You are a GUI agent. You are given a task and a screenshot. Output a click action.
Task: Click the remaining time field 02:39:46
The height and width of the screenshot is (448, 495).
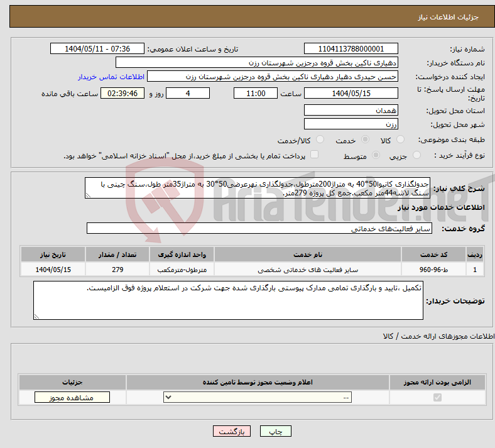pos(122,94)
